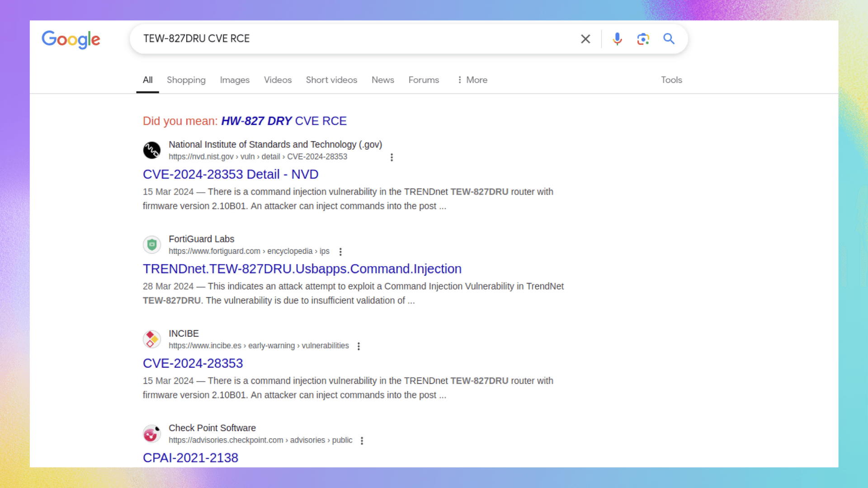The height and width of the screenshot is (488, 868).
Task: Switch to the Images tab
Action: click(235, 80)
